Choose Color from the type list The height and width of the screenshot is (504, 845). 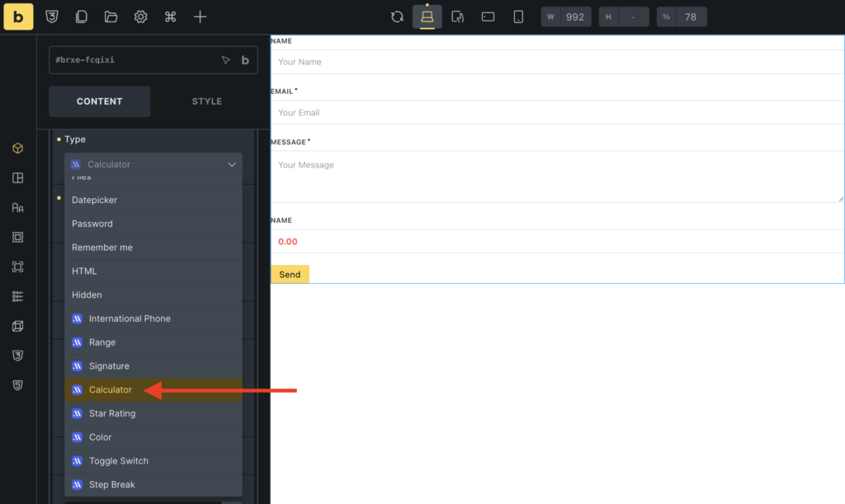(153, 436)
